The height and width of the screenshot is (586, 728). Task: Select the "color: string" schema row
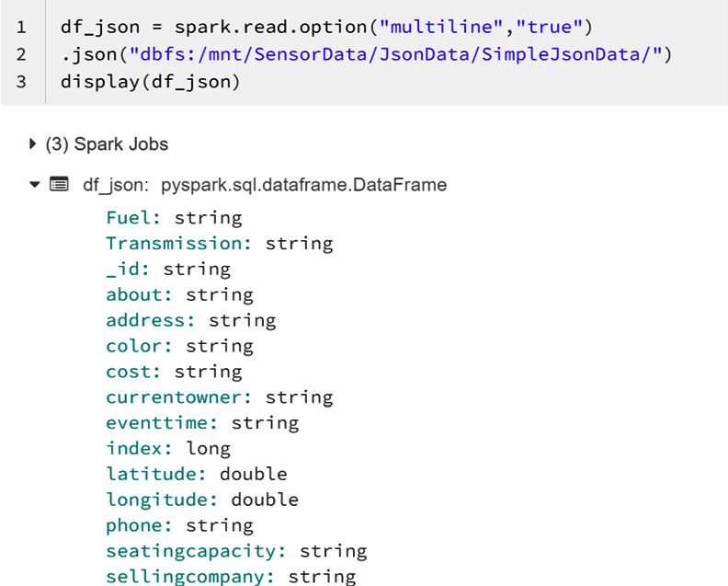click(x=179, y=346)
